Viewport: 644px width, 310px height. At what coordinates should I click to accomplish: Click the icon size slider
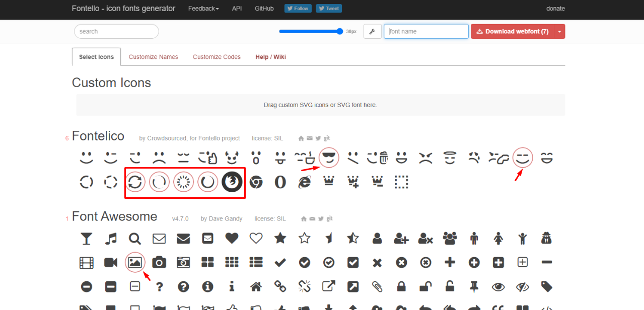(x=311, y=31)
